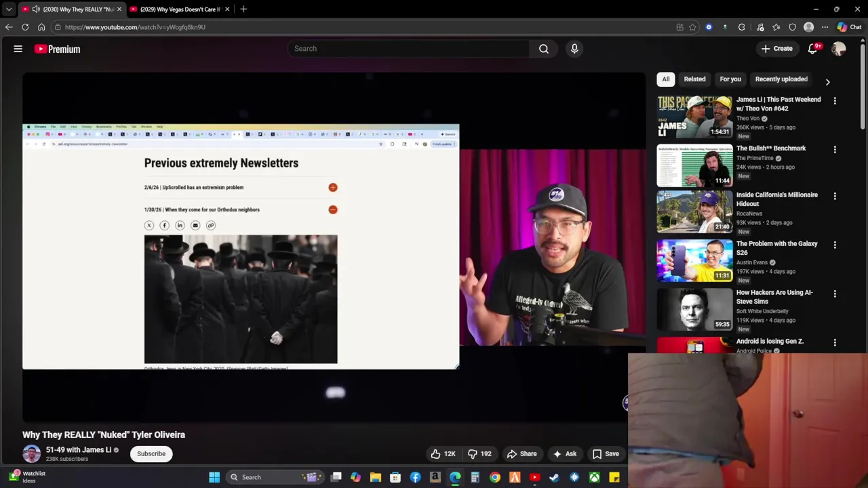
Task: Open James Li This Past Weekend thumbnail
Action: 694,117
